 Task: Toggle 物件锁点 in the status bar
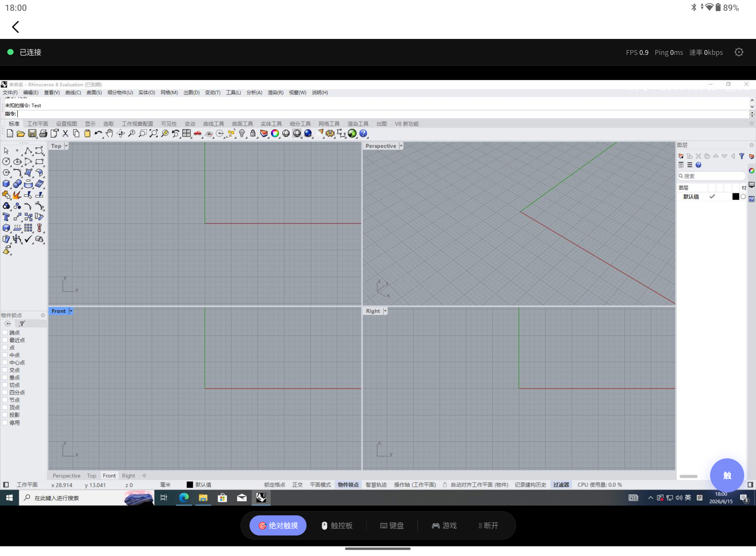click(348, 485)
